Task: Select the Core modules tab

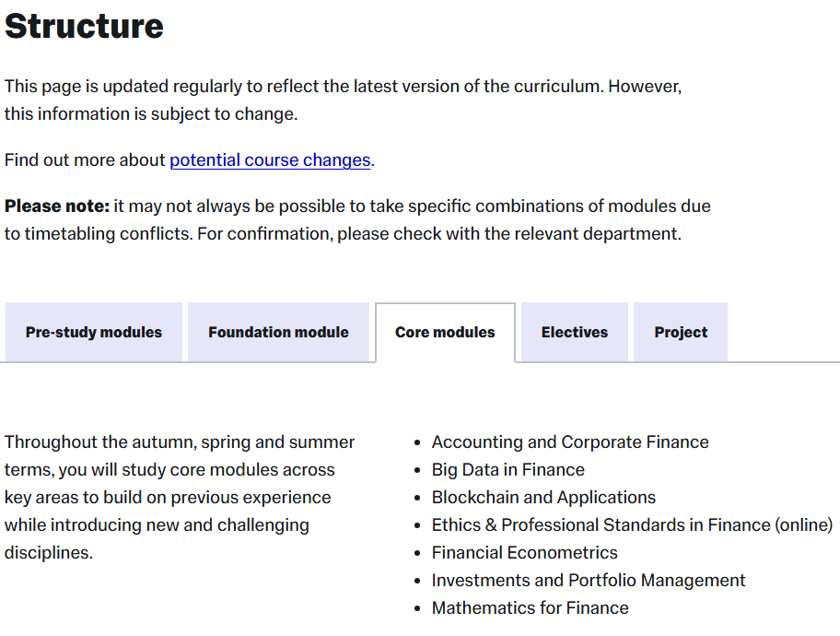Action: [x=445, y=333]
